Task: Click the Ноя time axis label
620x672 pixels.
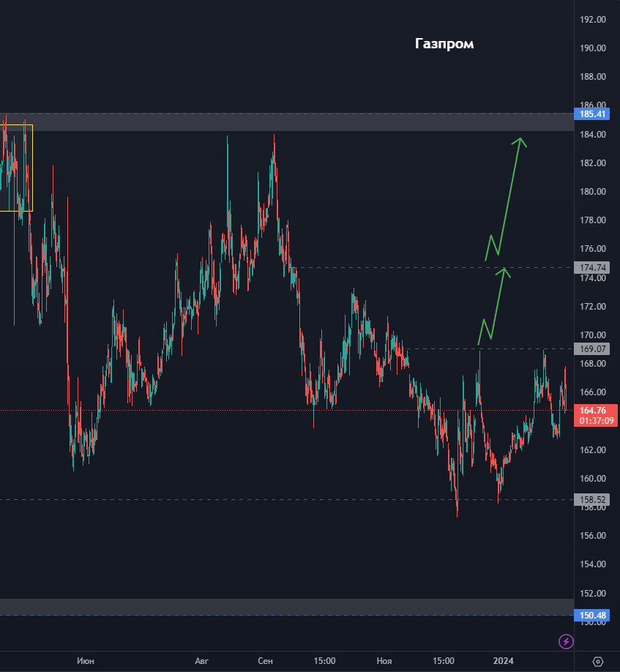Action: (x=384, y=661)
